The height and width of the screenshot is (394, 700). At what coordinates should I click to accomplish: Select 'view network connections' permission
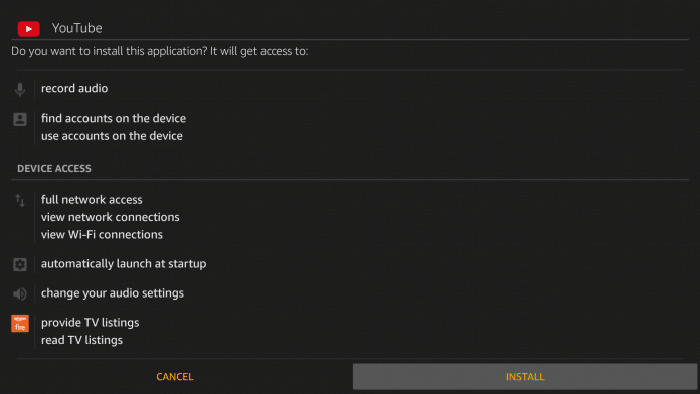point(110,217)
